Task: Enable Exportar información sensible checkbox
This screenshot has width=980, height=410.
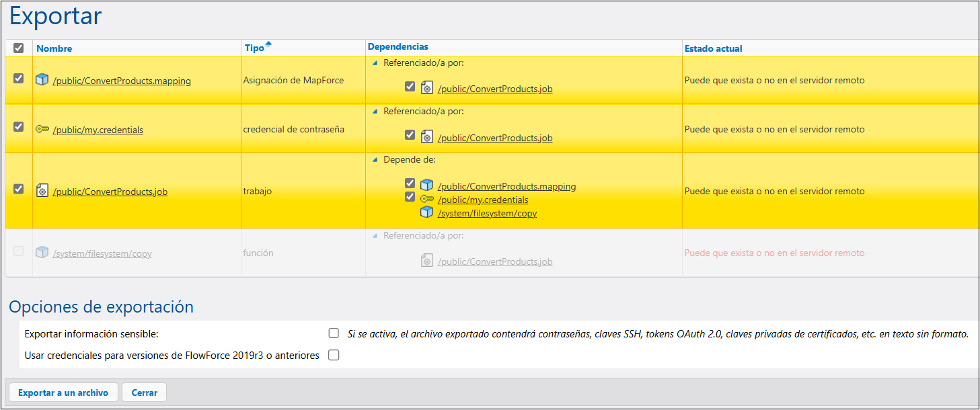Action: coord(334,333)
